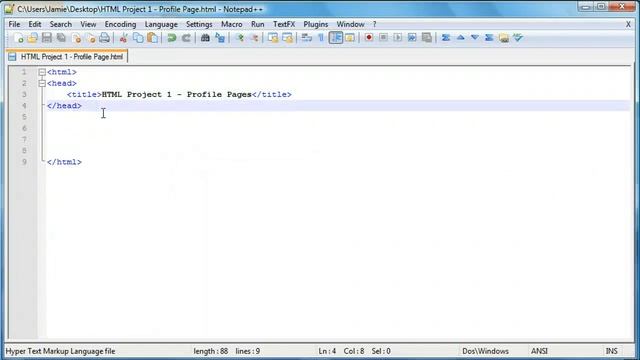This screenshot has height=360, width=640.
Task: Toggle show all characters pilcrow icon
Action: 321,38
